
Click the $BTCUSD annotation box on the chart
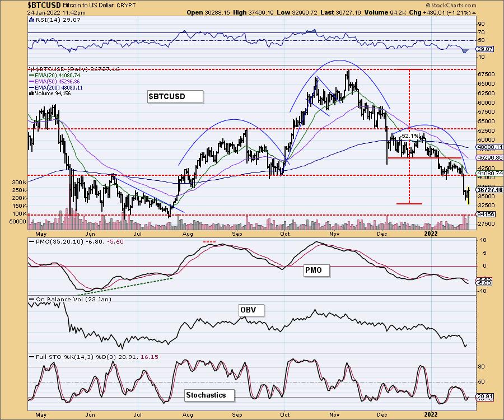point(175,96)
